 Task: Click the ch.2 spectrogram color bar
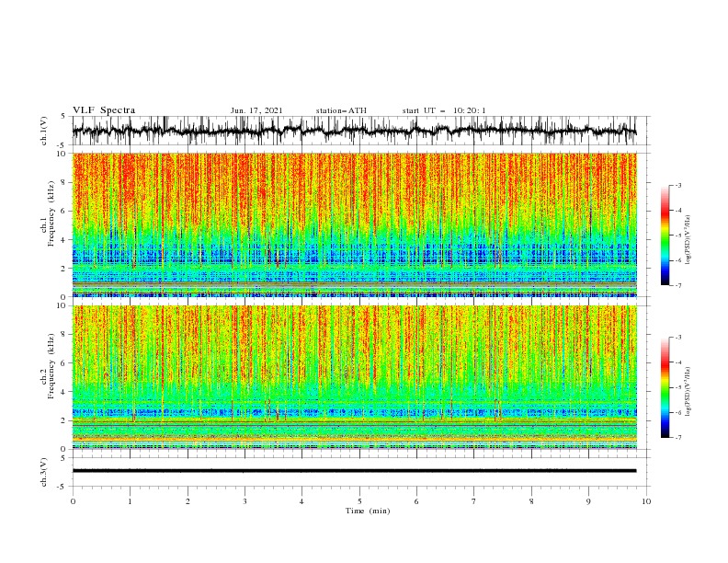click(x=665, y=387)
